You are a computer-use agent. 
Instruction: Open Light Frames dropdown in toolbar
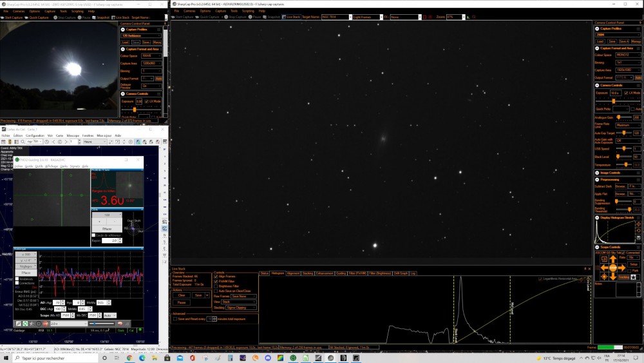pos(368,17)
